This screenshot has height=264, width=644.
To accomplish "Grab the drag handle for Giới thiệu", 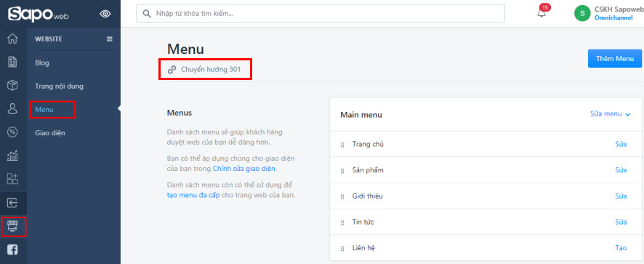I will 342,197.
